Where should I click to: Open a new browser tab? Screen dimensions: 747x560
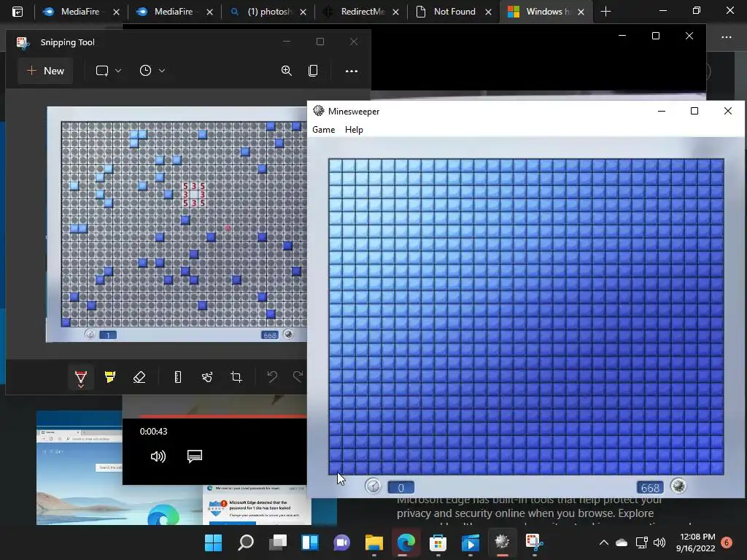pyautogui.click(x=605, y=12)
